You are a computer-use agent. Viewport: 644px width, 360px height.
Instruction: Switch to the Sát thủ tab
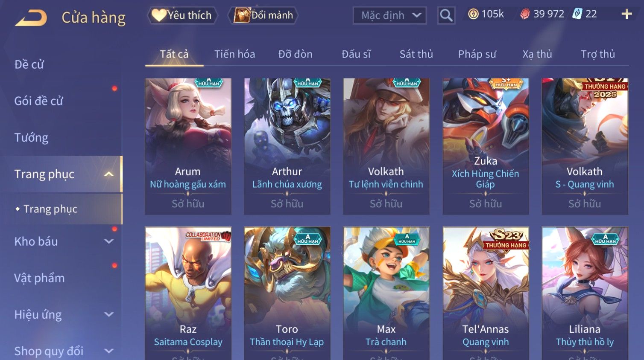(416, 54)
